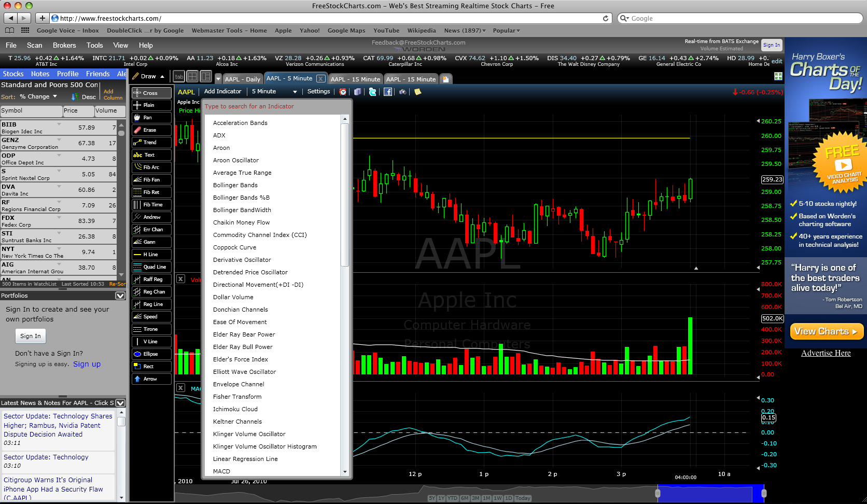The height and width of the screenshot is (504, 867).
Task: Open the File menu
Action: (11, 46)
